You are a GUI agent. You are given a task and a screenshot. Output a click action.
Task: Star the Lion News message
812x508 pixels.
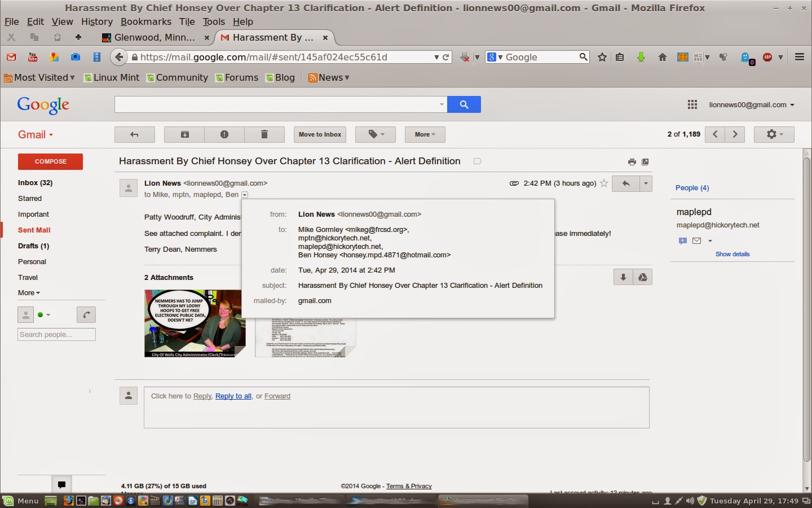[x=604, y=183]
